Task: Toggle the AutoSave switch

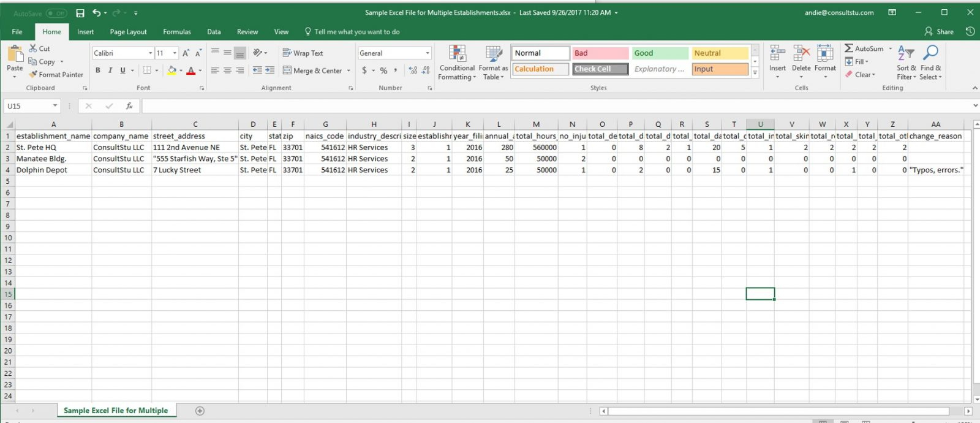Action: point(56,13)
